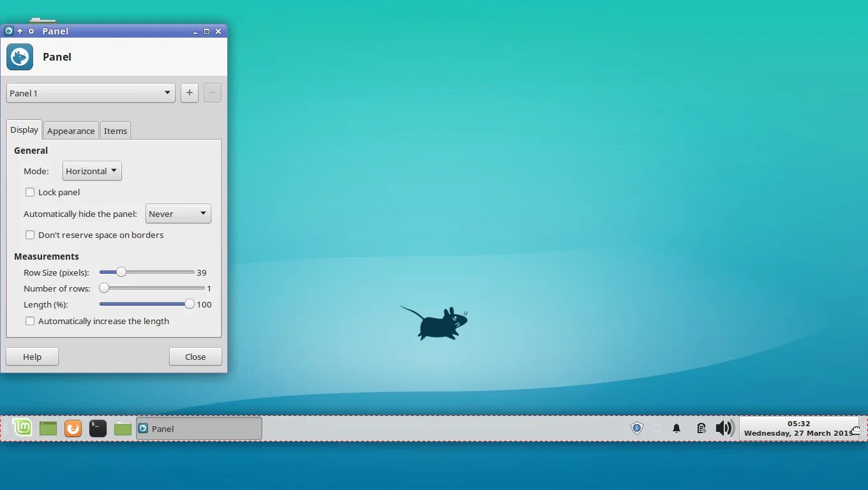Open the auto-hide Never dropdown

pos(178,214)
